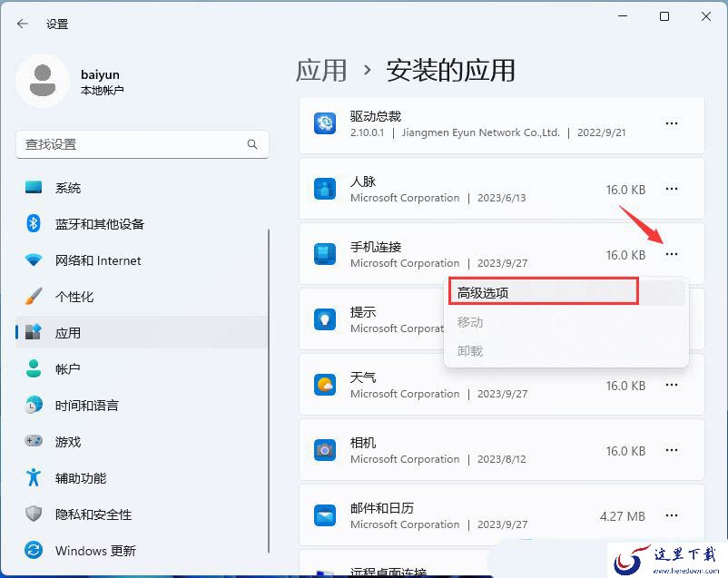
Task: Click the 提示 lightbulb app icon
Action: pyautogui.click(x=325, y=320)
